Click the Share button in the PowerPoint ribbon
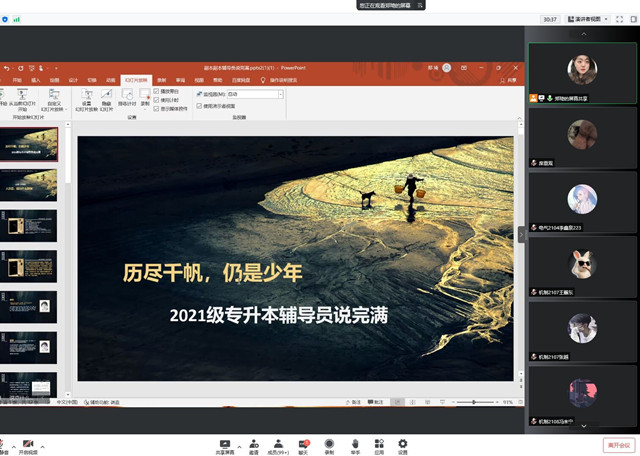 click(x=509, y=81)
